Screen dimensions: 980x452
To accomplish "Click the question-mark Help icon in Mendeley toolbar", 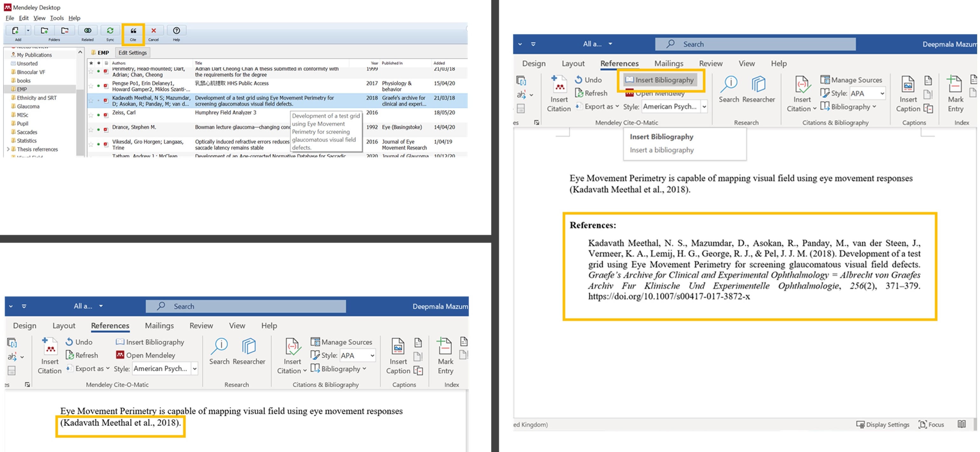I will tap(176, 31).
